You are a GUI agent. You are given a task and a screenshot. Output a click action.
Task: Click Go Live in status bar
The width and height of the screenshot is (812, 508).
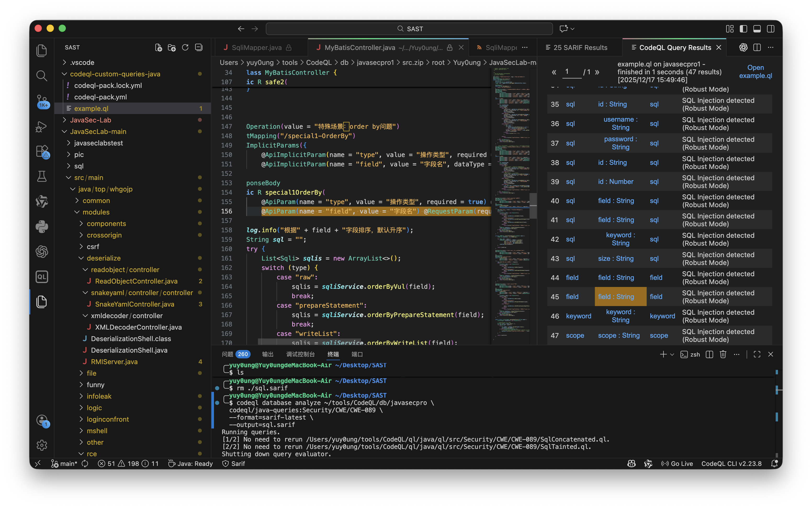point(677,463)
